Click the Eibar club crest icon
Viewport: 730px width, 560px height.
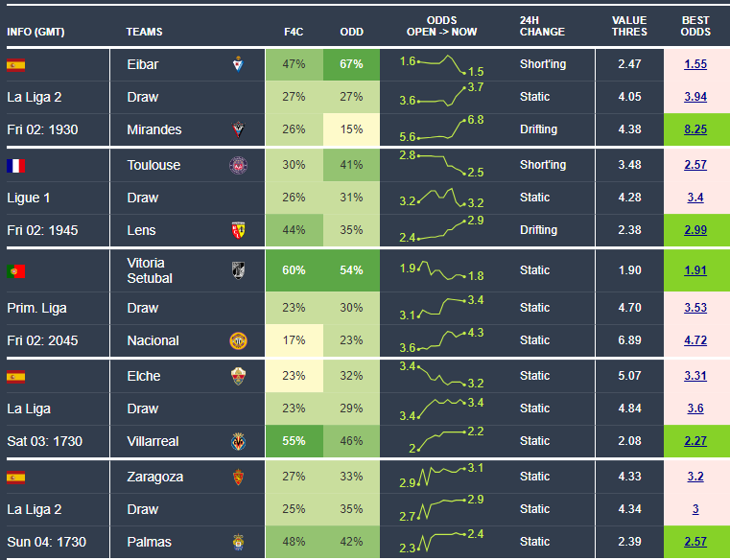238,64
